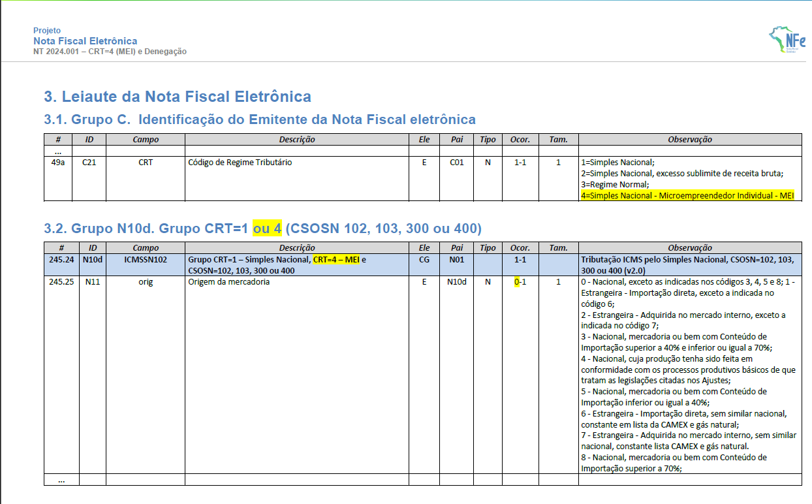812x504 pixels.
Task: Select the 'NT 2024.001 – CRT=4 (MEI) e Denegação' subtitle
Action: (x=110, y=52)
